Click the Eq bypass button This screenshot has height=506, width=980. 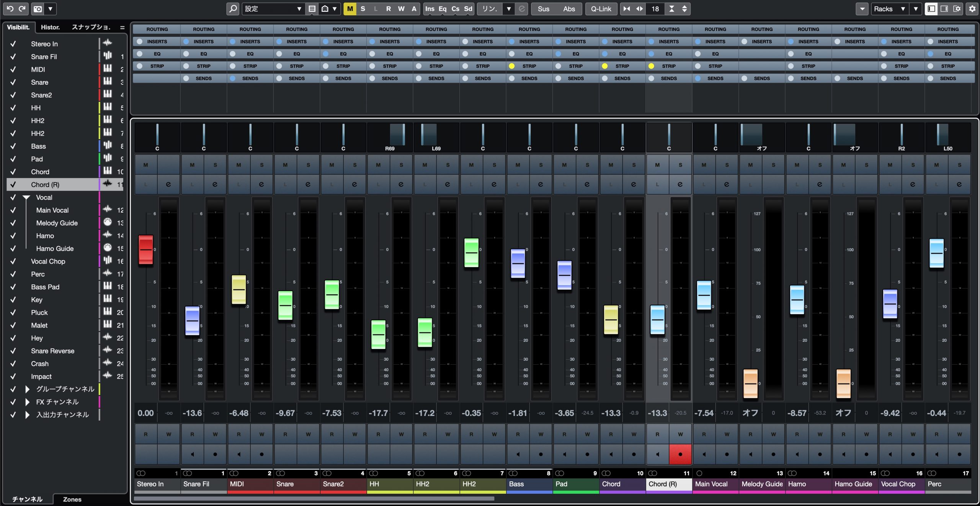click(x=443, y=8)
